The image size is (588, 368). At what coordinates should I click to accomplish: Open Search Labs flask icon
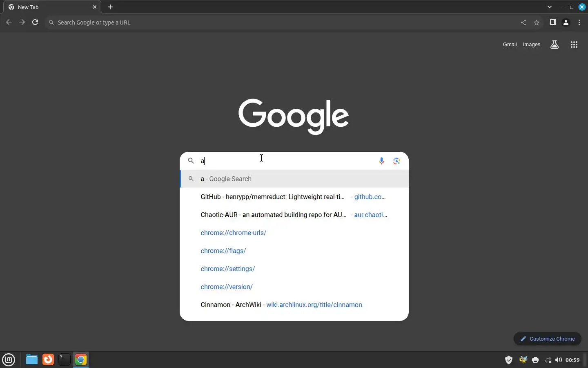(555, 45)
